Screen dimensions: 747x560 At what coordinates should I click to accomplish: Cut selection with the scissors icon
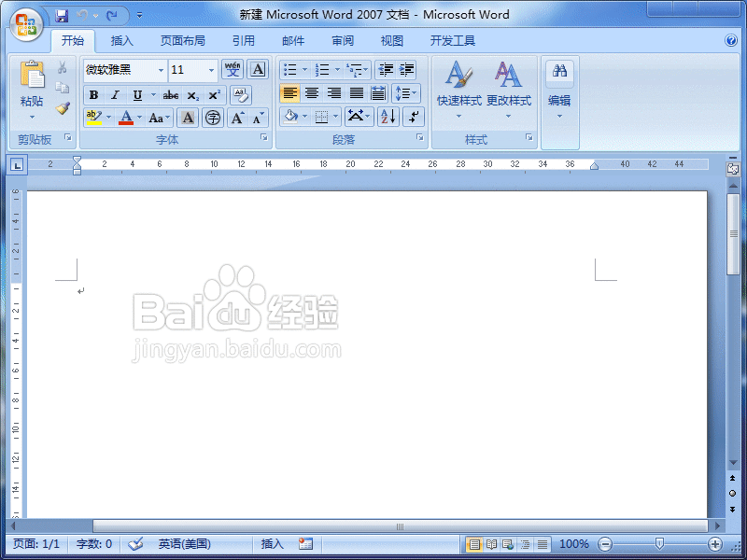click(62, 67)
